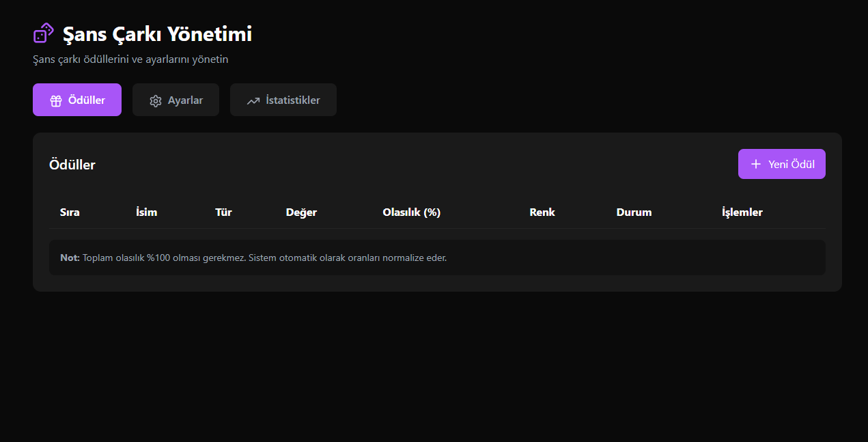Click the trend chart icon in İstatistikler tab
This screenshot has width=868, height=442.
click(253, 100)
